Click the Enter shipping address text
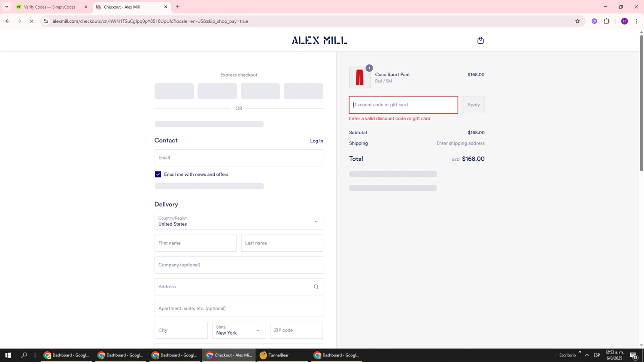This screenshot has height=362, width=644. point(460,143)
